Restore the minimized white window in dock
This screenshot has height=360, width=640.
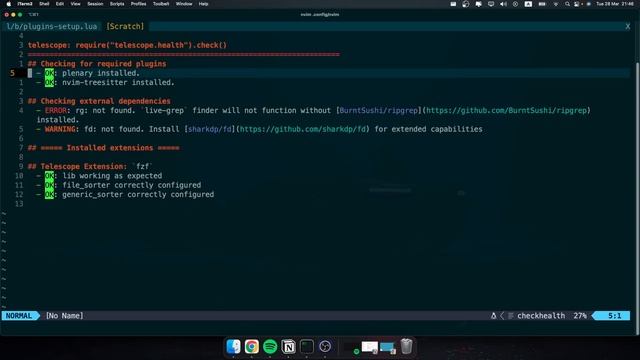[369, 347]
